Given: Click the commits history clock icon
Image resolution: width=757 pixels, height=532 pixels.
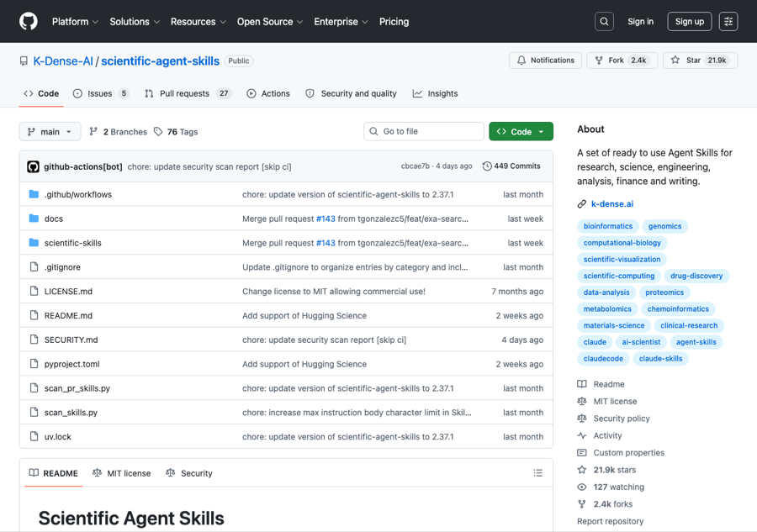Looking at the screenshot, I should click(487, 166).
